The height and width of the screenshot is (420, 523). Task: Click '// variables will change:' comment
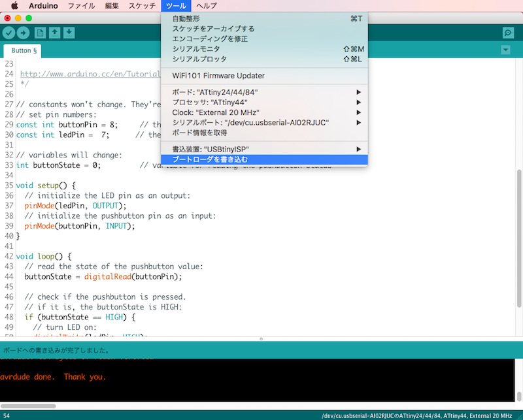click(69, 155)
